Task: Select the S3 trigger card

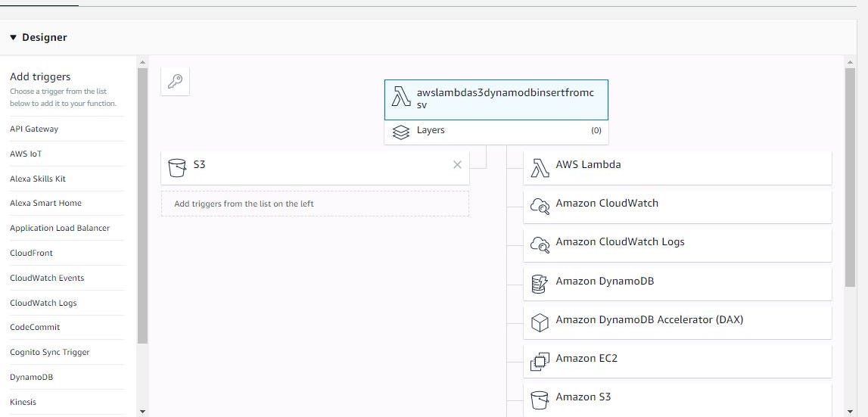Action: tap(315, 168)
